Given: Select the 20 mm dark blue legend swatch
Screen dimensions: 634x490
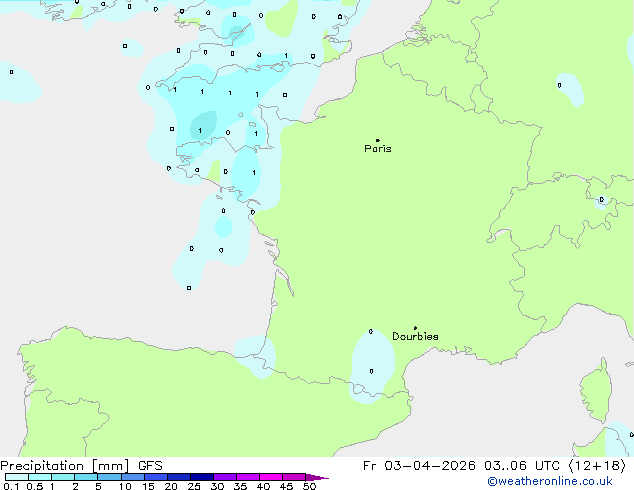Looking at the screenshot, I should pyautogui.click(x=179, y=477).
